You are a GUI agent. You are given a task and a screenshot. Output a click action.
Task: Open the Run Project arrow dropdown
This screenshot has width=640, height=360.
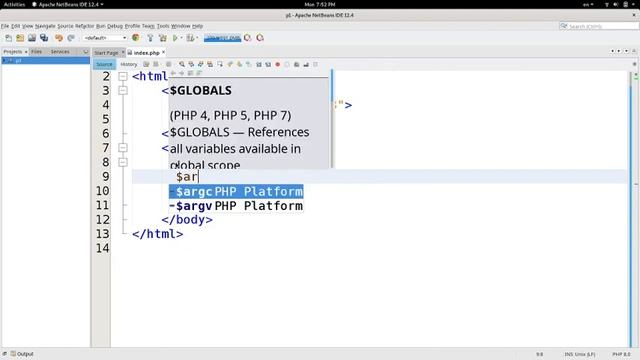[x=181, y=38]
